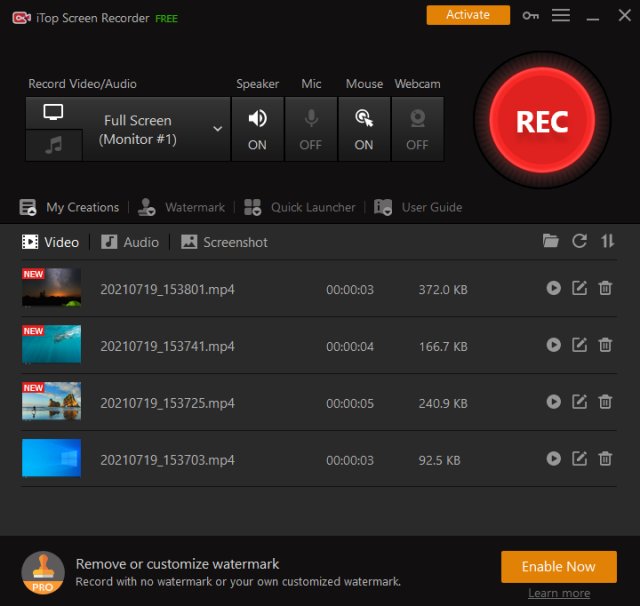Edit 20210719_153725.mp4

pos(579,402)
